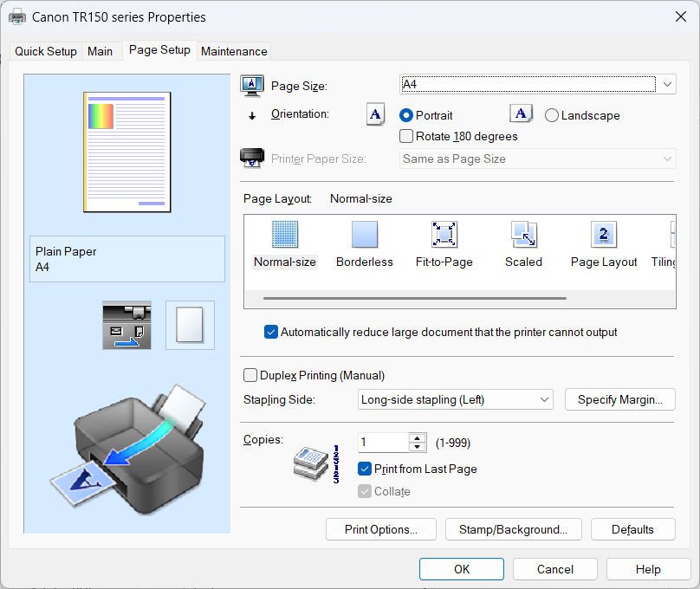Select the partially visible Tiling layout icon
Image resolution: width=700 pixels, height=589 pixels.
pos(672,234)
